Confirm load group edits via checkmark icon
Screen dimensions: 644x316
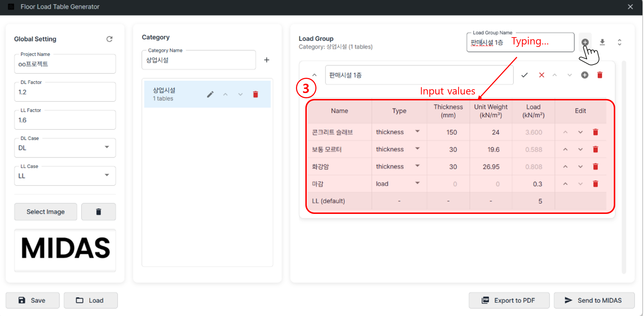coord(525,75)
